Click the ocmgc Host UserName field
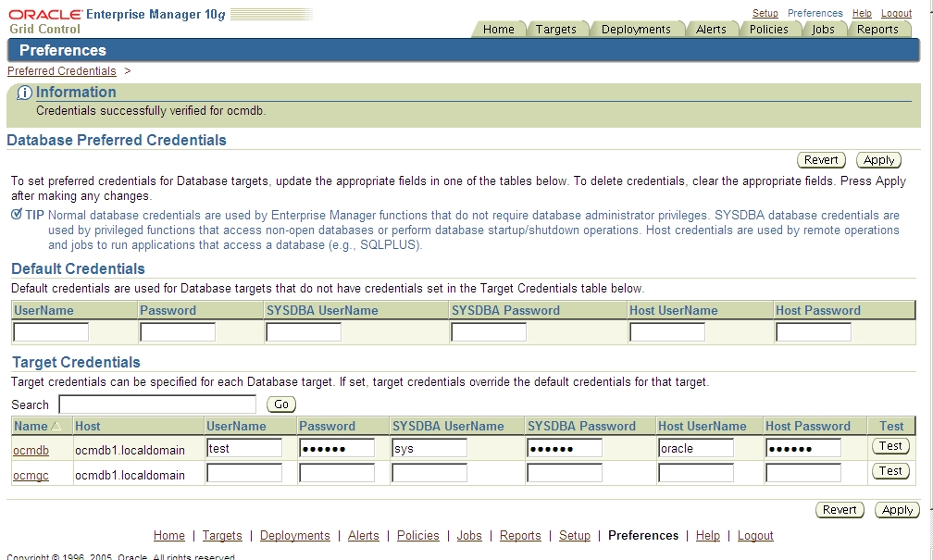This screenshot has height=560, width=933. (x=696, y=473)
